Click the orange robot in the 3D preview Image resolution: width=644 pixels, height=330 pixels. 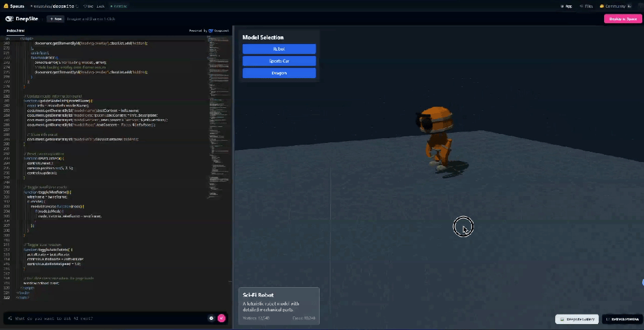pyautogui.click(x=438, y=138)
